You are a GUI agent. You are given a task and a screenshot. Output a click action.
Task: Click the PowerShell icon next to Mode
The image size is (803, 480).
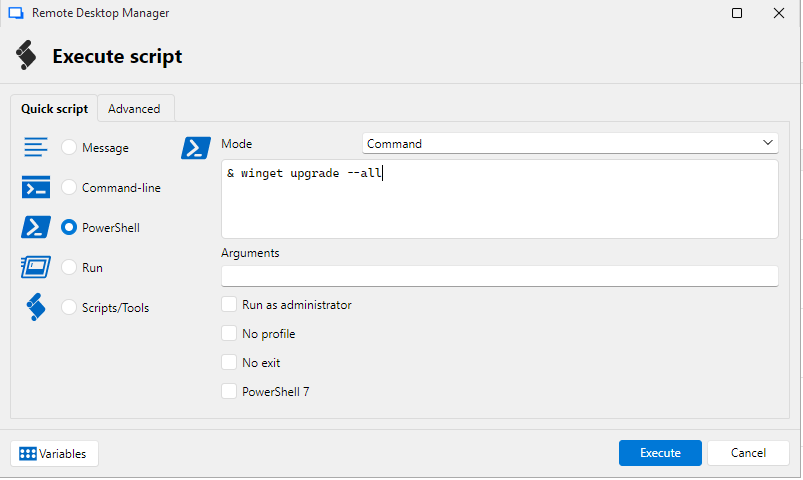tap(196, 148)
